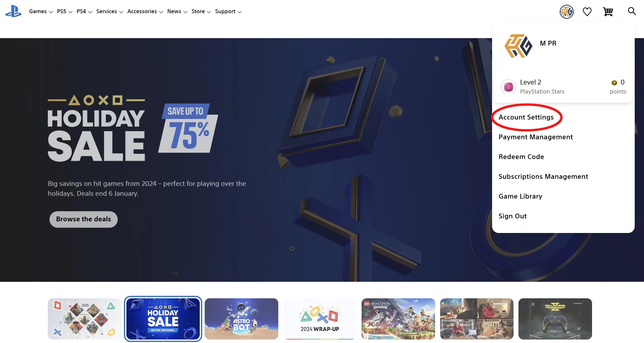Click the Stars points coin icon
The width and height of the screenshot is (644, 343).
(614, 82)
